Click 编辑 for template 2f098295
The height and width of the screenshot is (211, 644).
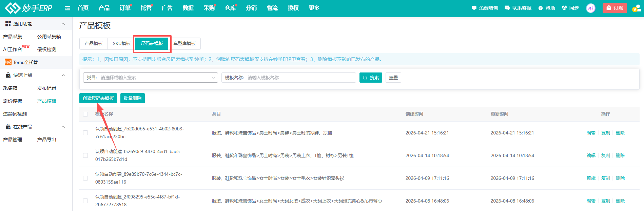[x=591, y=201]
